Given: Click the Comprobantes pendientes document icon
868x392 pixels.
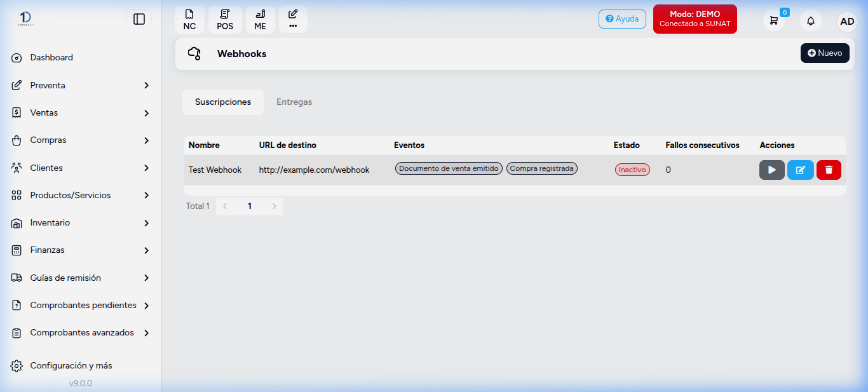Looking at the screenshot, I should point(17,306).
